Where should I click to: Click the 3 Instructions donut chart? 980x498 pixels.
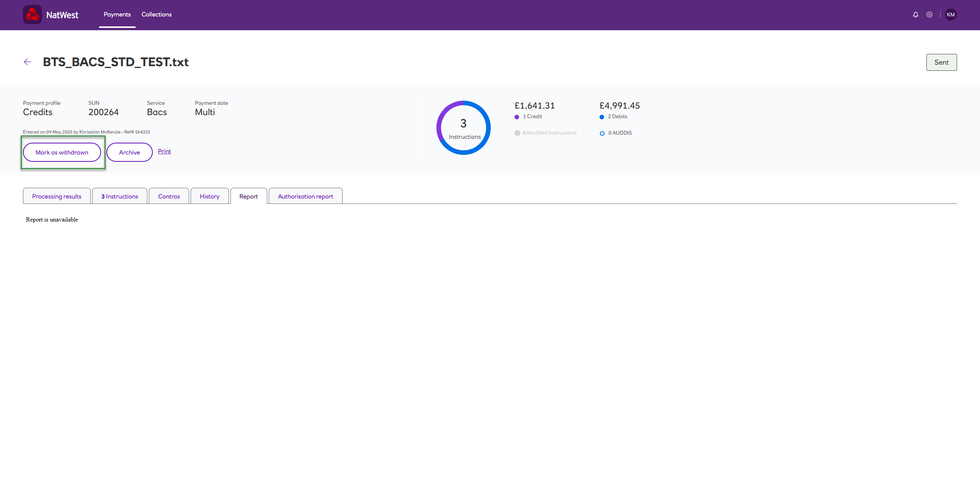click(463, 128)
